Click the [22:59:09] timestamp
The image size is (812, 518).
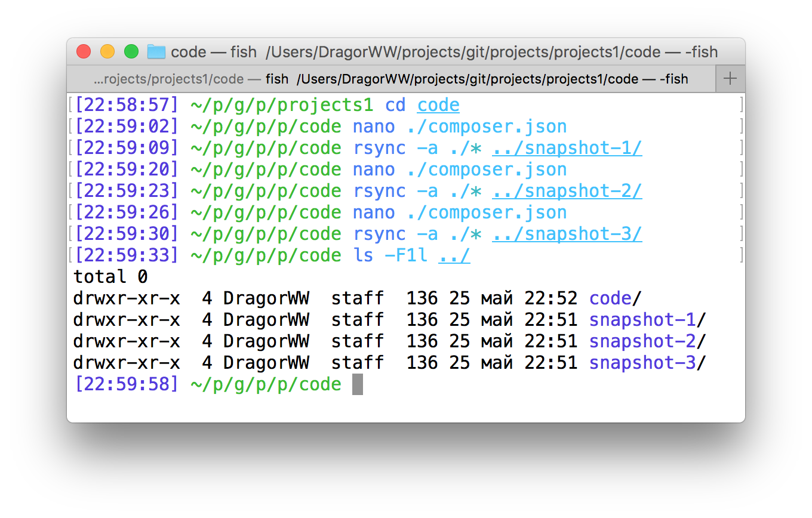point(127,148)
